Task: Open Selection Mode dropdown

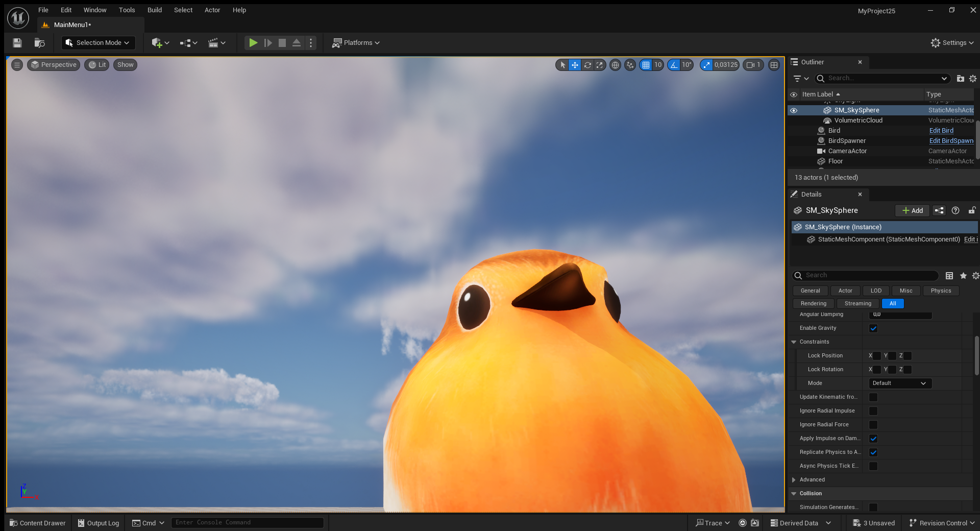Action: pos(99,43)
